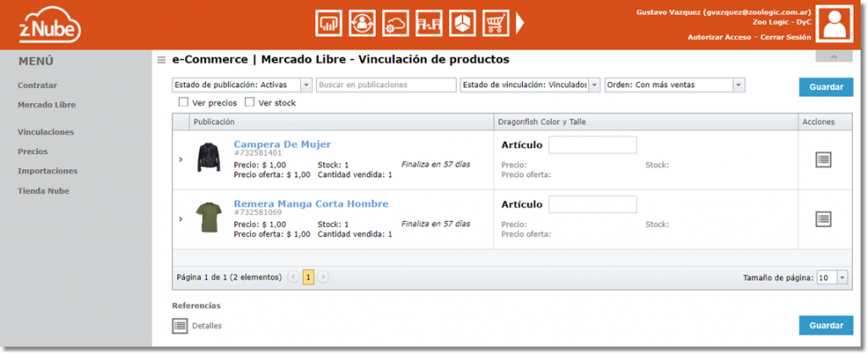Open the 3D cube stock module icon

462,23
